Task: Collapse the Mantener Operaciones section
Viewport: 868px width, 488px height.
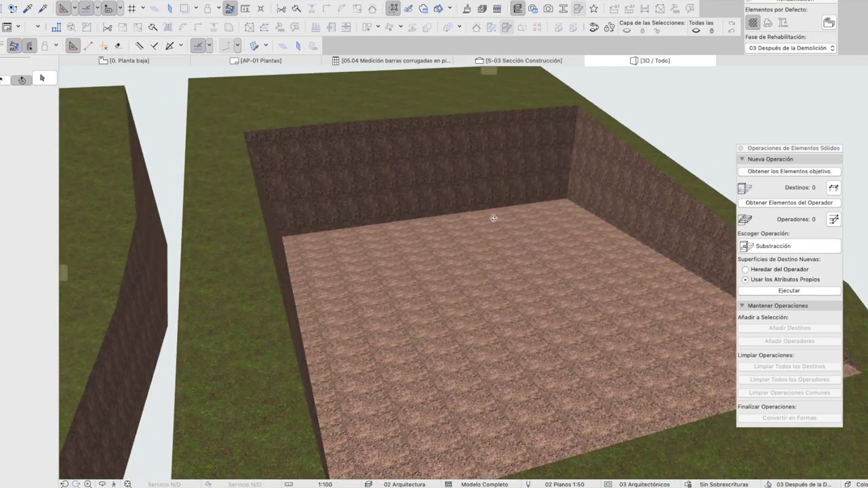Action: coord(742,306)
